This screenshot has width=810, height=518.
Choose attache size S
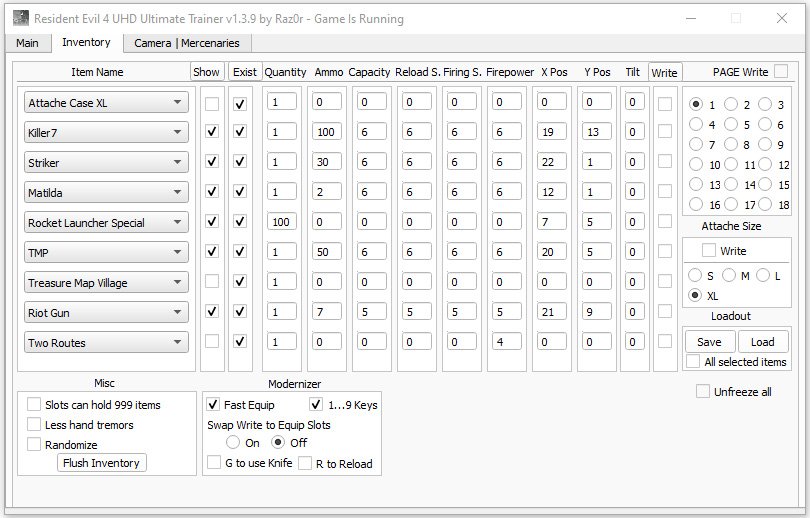point(695,275)
